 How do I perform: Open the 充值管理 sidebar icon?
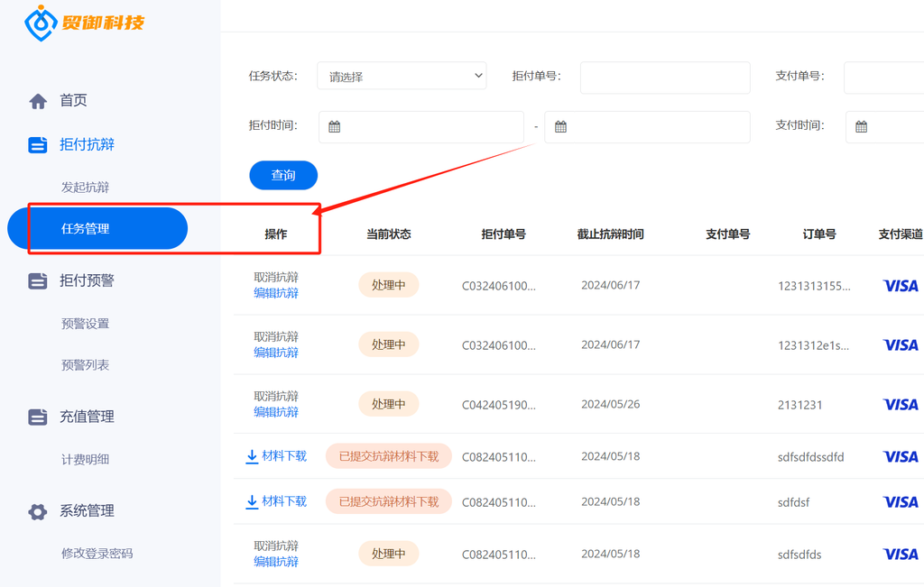(x=38, y=417)
